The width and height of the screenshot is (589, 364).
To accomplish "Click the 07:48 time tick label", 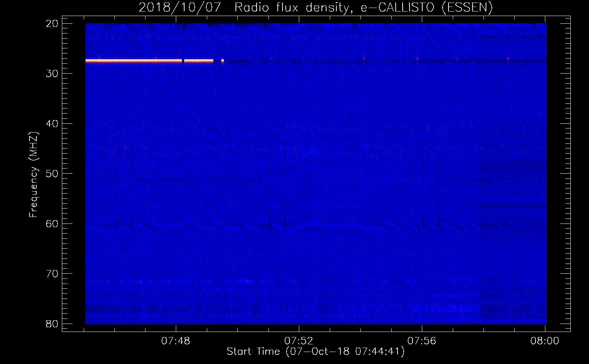I will click(x=176, y=341).
